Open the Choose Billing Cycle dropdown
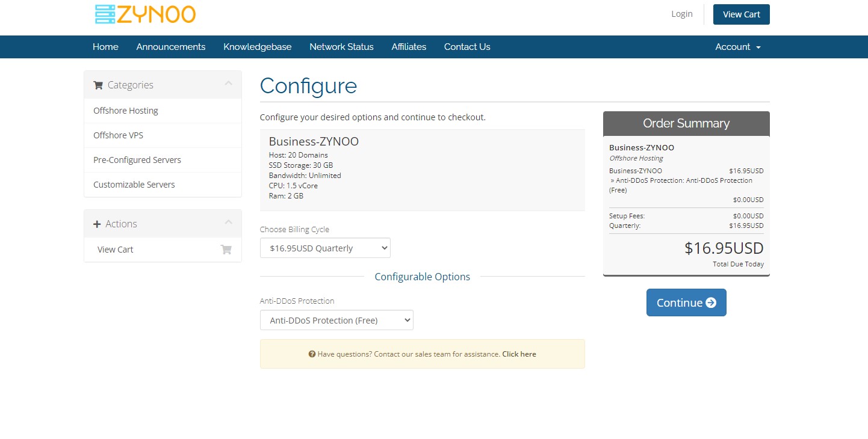 click(325, 248)
